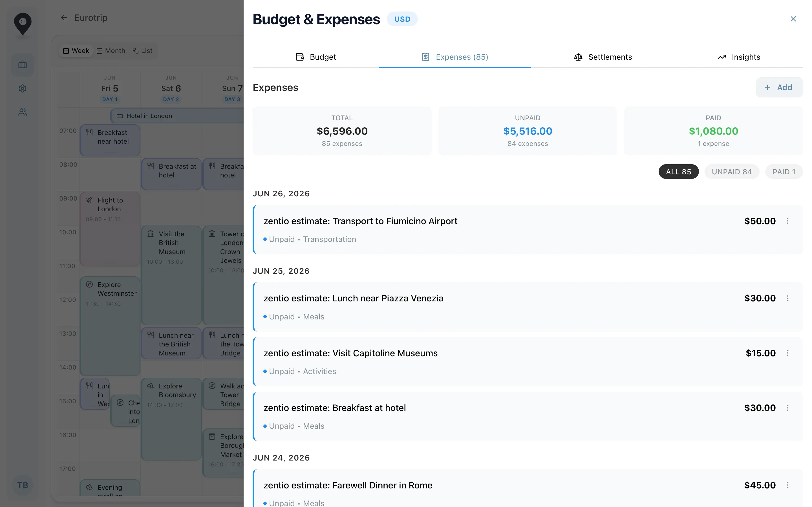Open options menu for Farewell Dinner in Rome
Screen dimensions: 812x507
pos(788,485)
